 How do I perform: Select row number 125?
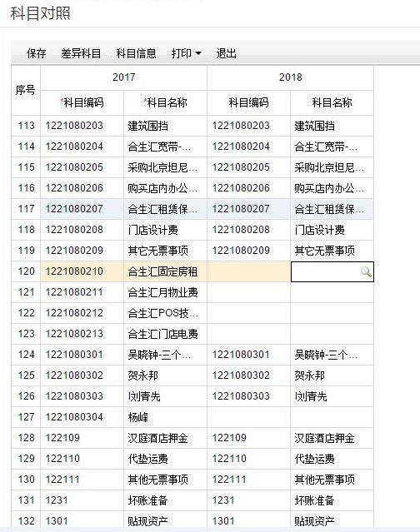[x=26, y=375]
